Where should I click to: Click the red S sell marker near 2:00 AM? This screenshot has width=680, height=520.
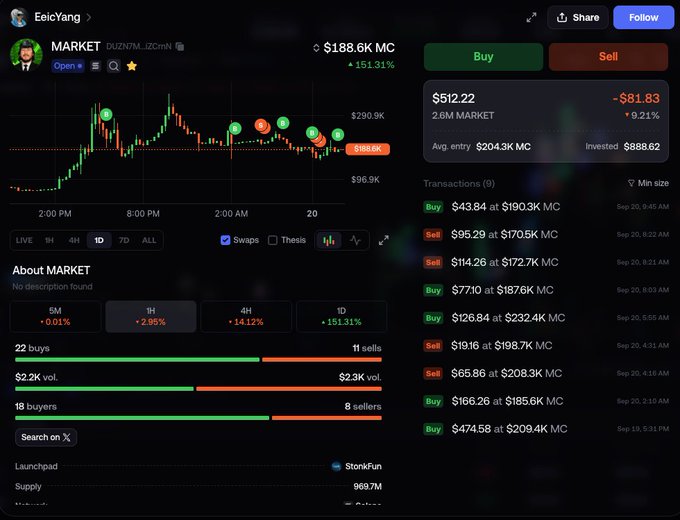click(x=261, y=125)
